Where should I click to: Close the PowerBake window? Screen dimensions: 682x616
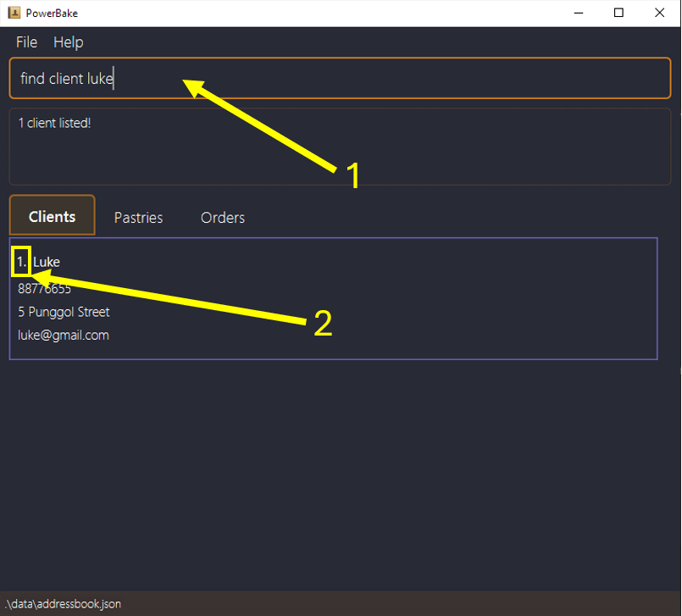659,13
